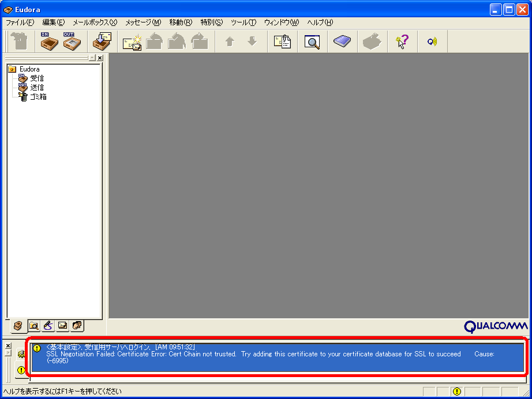Open the ヘルプ(H) menu

(320, 22)
